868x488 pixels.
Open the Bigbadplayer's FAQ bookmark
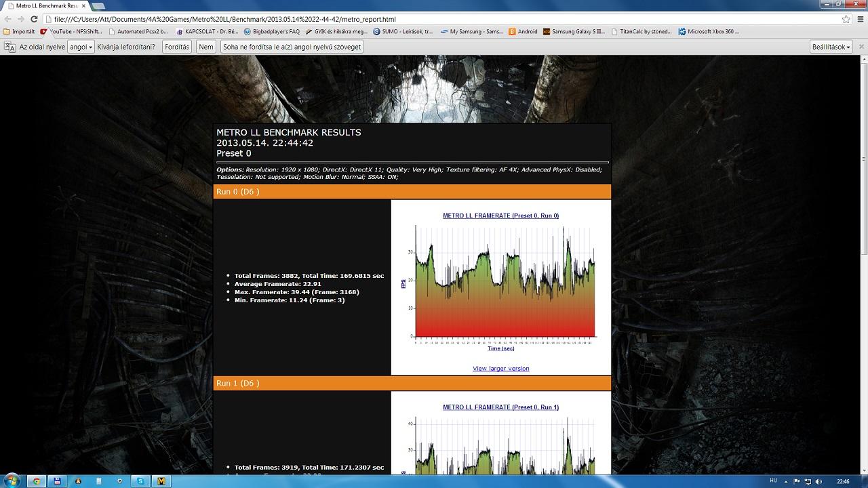[272, 31]
